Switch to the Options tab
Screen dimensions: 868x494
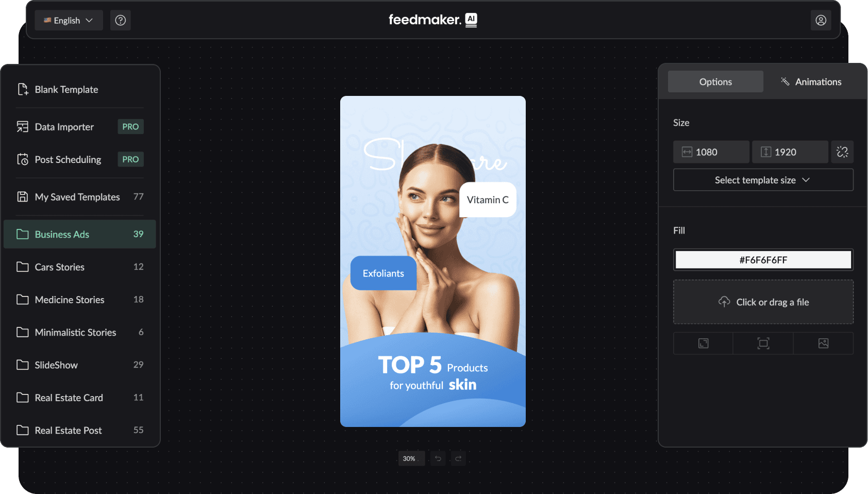pyautogui.click(x=715, y=82)
